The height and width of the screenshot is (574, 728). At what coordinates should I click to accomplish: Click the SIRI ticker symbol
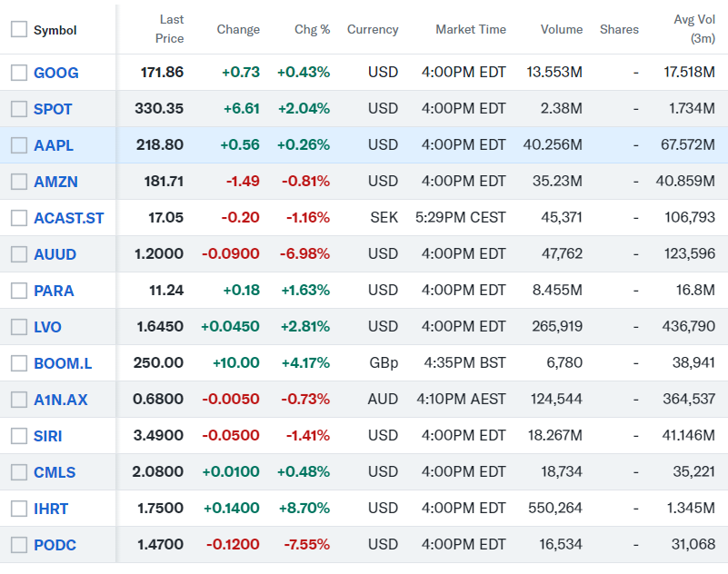point(48,436)
